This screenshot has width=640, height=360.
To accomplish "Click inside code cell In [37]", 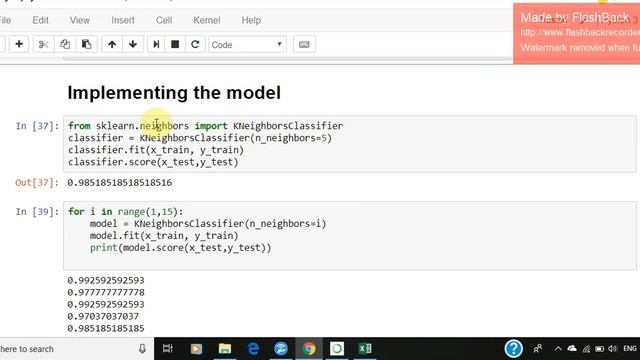I will coord(350,144).
